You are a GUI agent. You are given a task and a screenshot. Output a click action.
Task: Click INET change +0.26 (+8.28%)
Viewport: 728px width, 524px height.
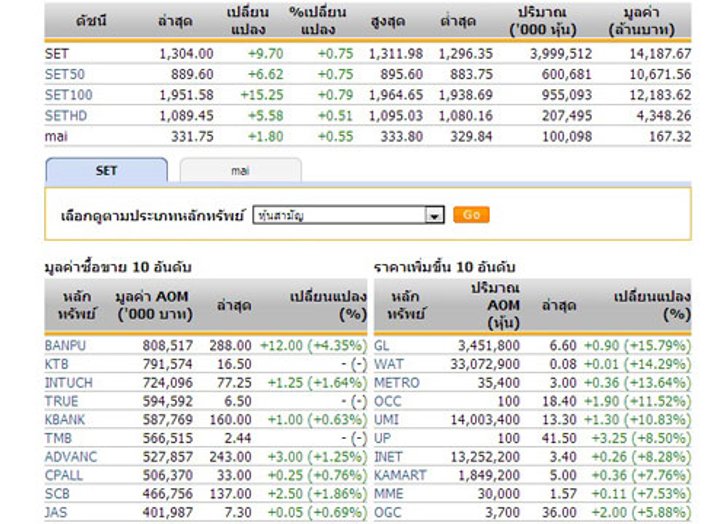coord(641,457)
